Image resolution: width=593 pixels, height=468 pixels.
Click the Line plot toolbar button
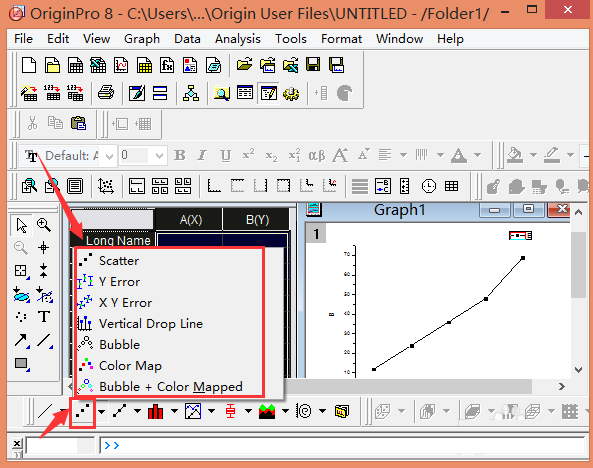(x=45, y=411)
